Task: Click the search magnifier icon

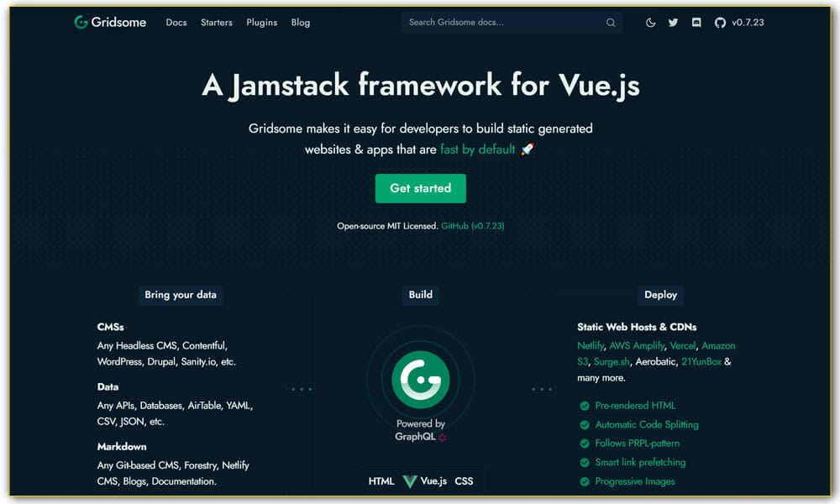Action: [x=611, y=23]
